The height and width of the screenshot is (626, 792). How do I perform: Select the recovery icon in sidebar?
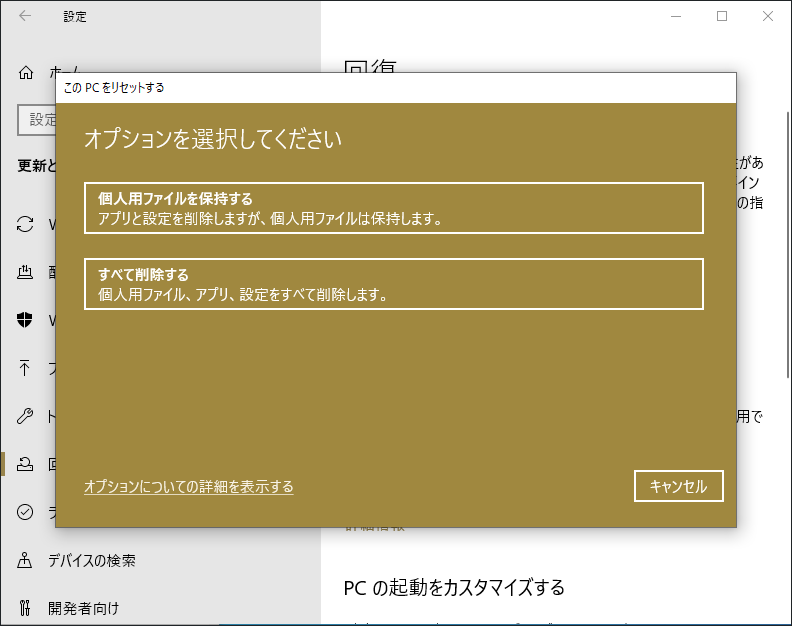tap(25, 464)
